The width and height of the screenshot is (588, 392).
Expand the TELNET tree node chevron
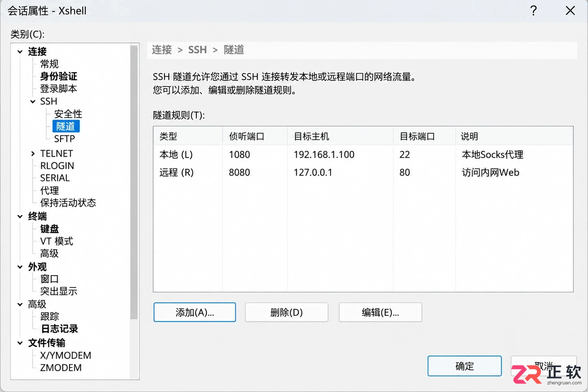[33, 154]
